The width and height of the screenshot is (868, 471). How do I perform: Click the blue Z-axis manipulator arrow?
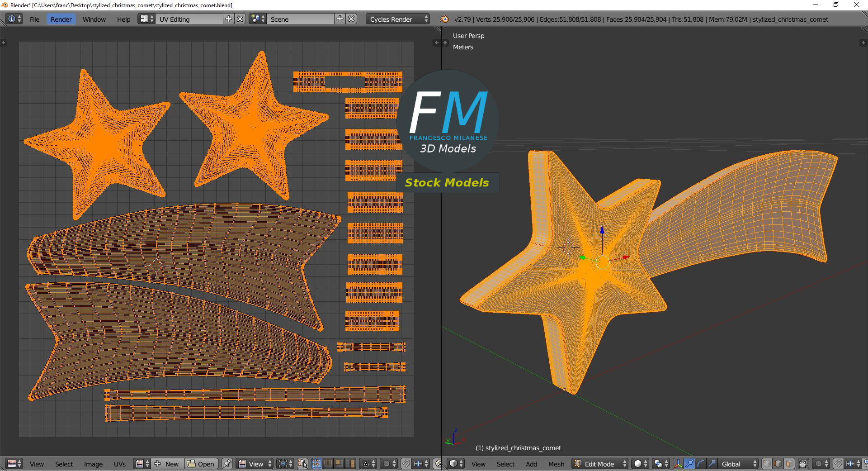coord(602,230)
